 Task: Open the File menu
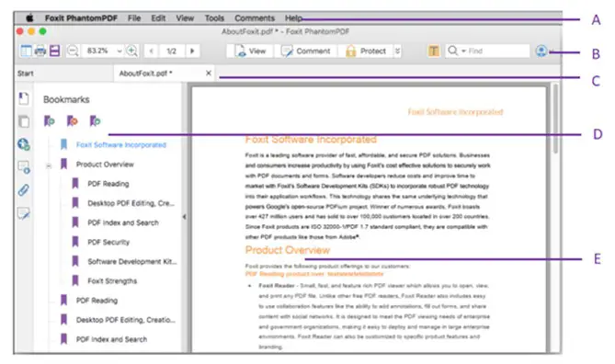[x=134, y=18]
